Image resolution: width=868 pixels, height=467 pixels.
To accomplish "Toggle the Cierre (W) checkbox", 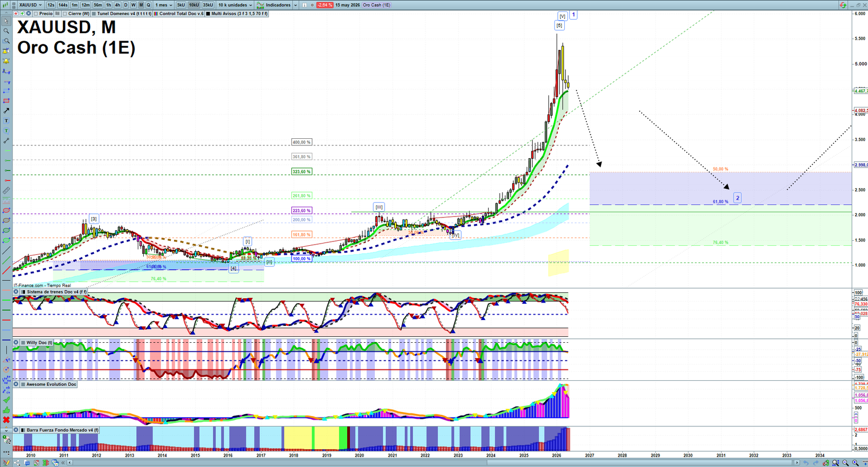I will (65, 14).
